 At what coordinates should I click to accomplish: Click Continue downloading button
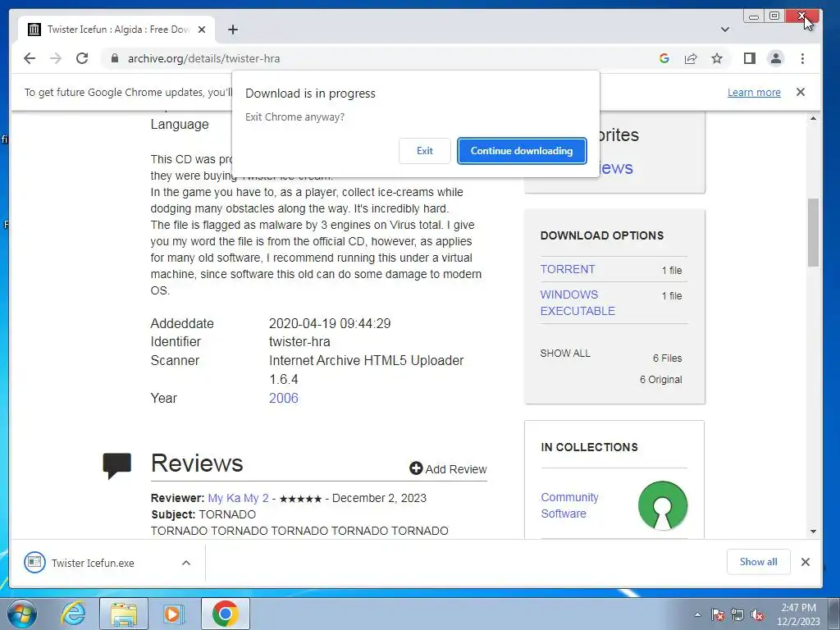(522, 151)
